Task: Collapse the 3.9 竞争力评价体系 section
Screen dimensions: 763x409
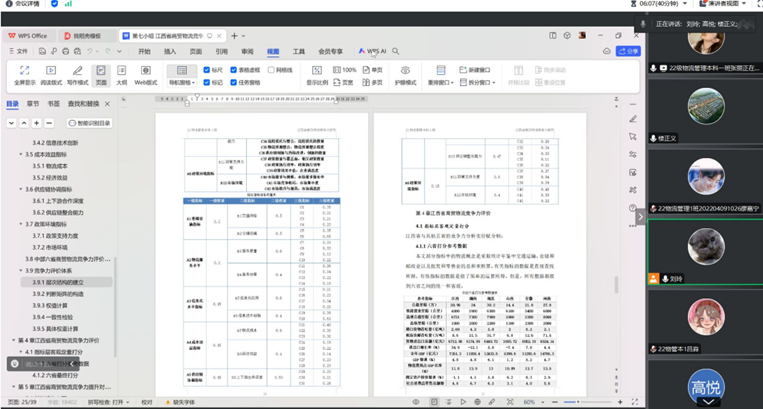Action: click(21, 271)
